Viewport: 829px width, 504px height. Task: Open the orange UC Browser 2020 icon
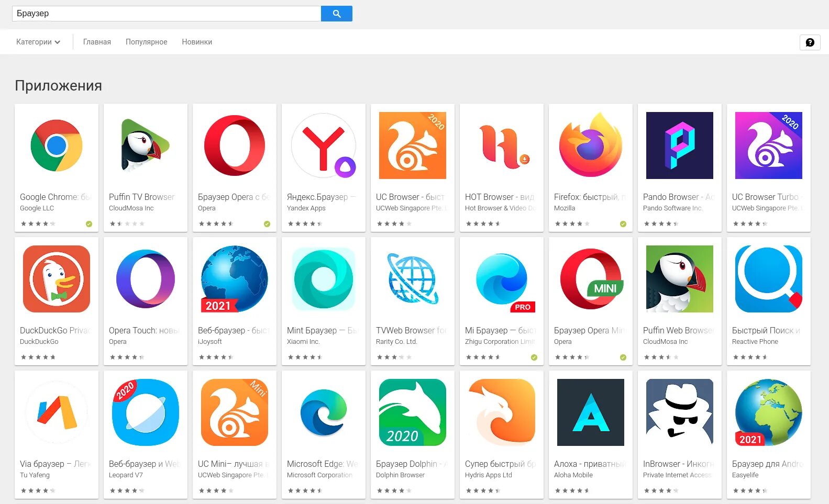coord(413,145)
